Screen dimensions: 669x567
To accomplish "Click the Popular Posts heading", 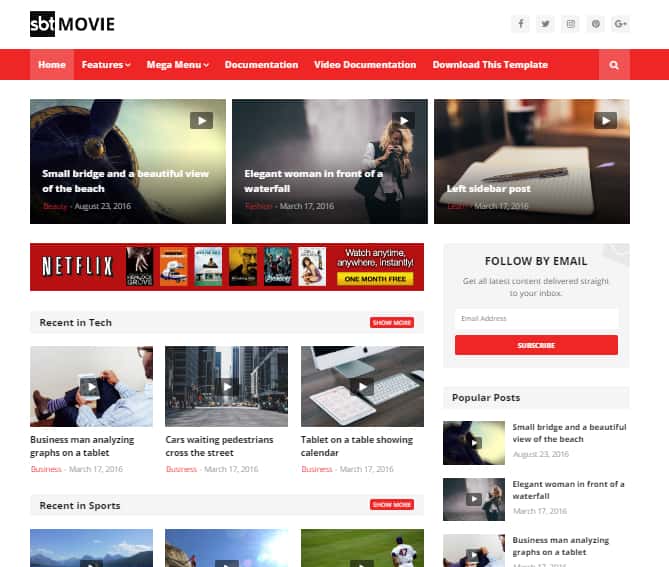I will pos(486,398).
